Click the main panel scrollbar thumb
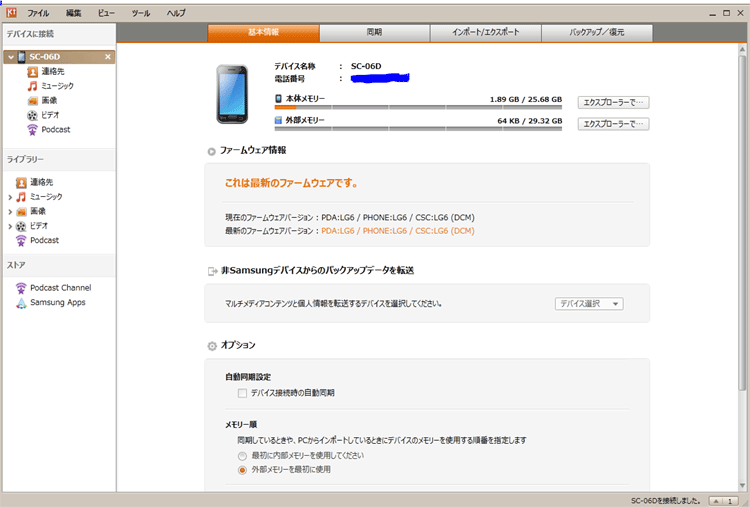 742,222
